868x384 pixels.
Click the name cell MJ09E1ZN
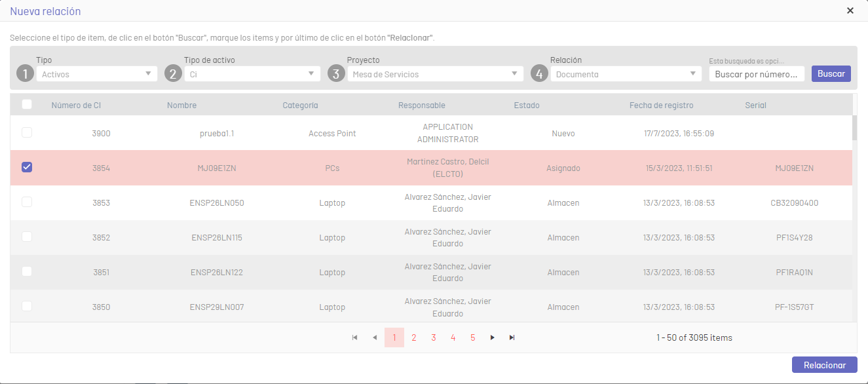tap(217, 168)
